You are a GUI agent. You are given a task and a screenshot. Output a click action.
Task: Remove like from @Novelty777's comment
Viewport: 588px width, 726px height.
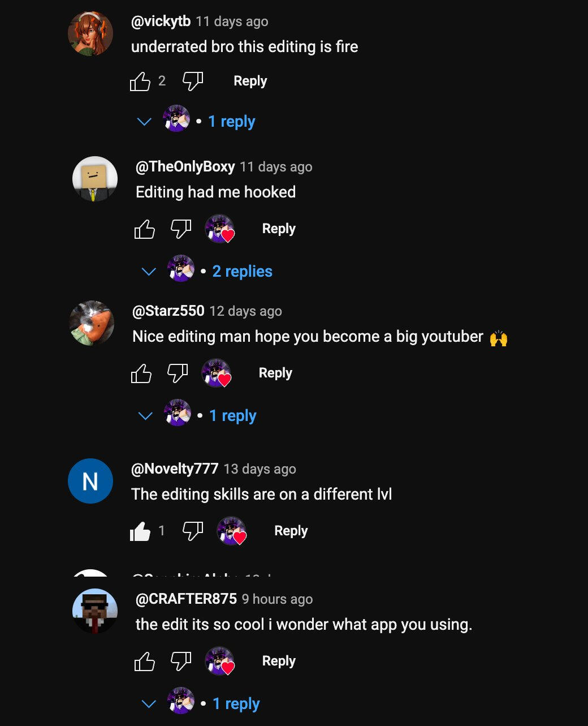(x=140, y=531)
